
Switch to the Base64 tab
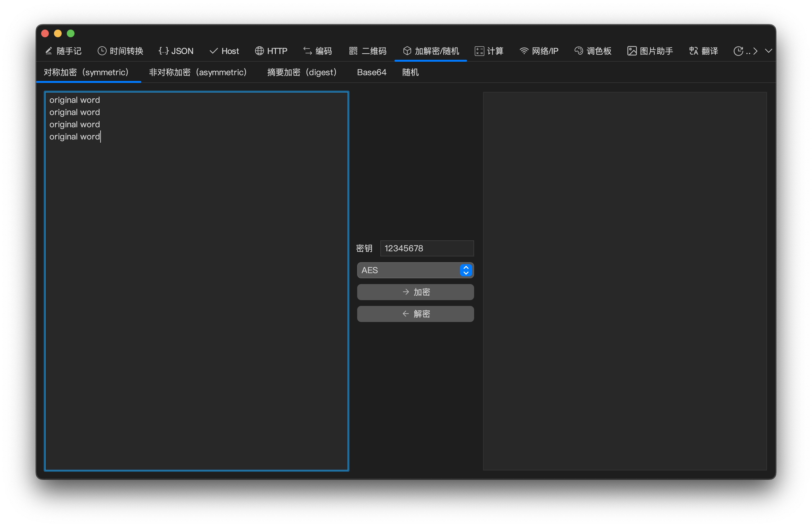[372, 72]
